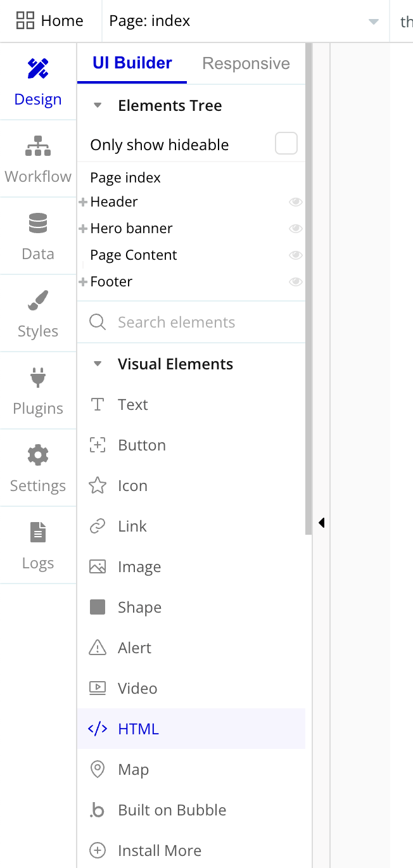Switch to the UI Builder tab
Viewport: 413px width, 868px height.
[x=132, y=63]
